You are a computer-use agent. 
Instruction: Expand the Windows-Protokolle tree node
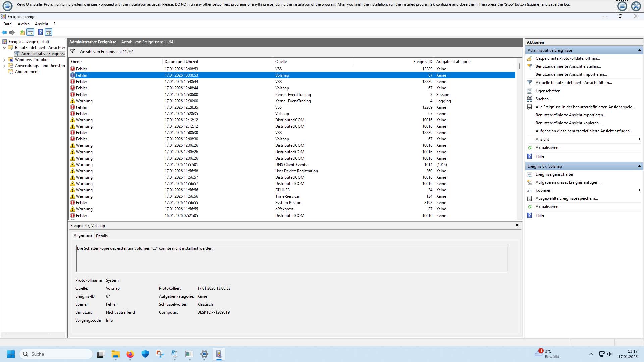[4, 60]
